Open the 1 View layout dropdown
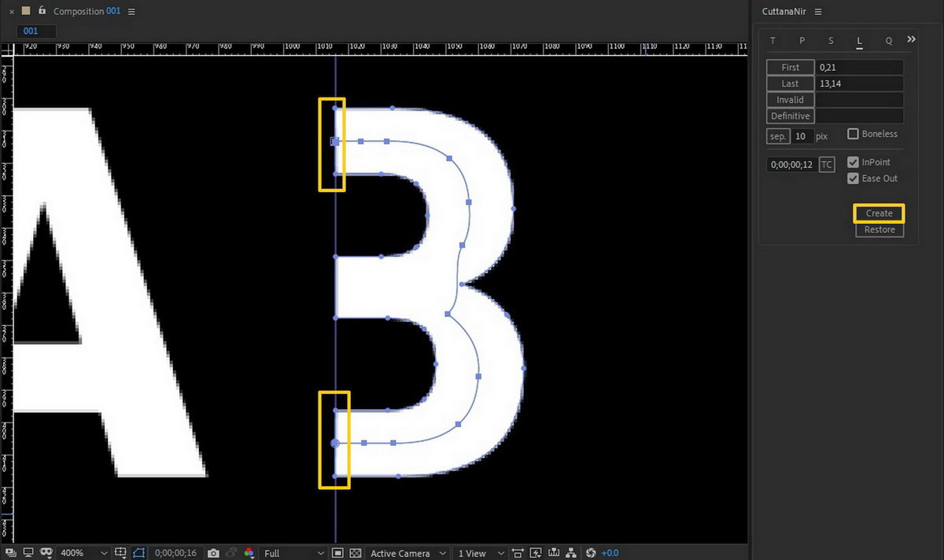This screenshot has width=944, height=560. [x=480, y=553]
